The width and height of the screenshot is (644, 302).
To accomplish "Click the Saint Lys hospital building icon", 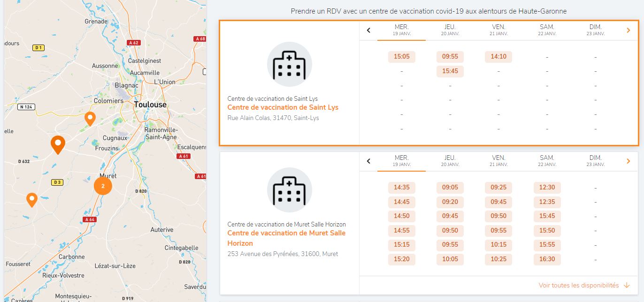I will coord(289,65).
